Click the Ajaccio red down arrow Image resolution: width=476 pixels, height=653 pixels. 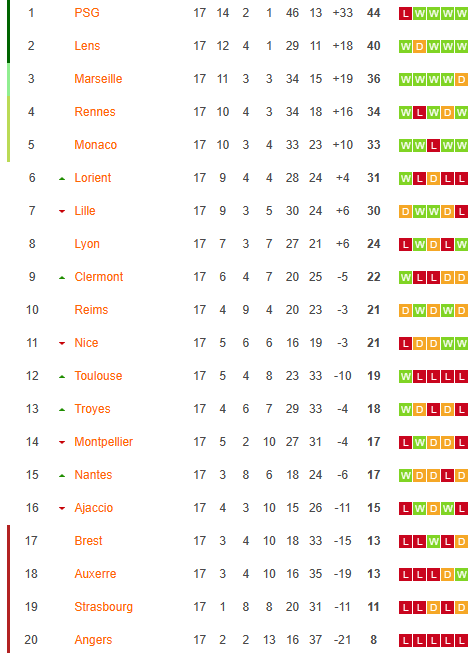click(x=62, y=508)
